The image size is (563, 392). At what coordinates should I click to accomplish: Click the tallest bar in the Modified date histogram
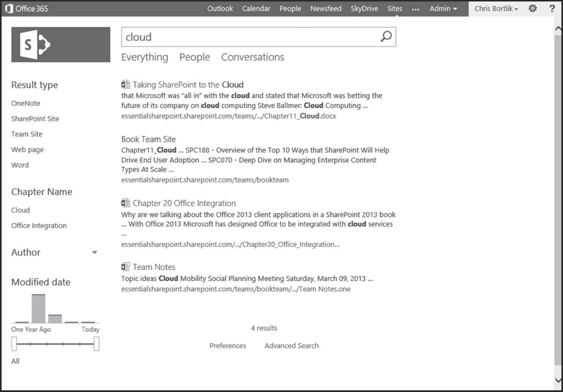pos(39,308)
